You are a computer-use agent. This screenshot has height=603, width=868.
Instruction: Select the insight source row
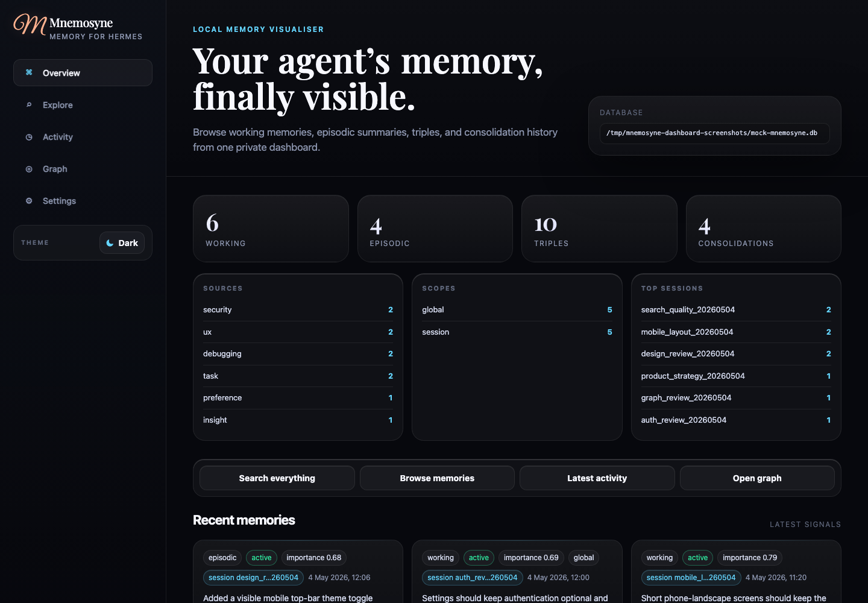(x=298, y=420)
